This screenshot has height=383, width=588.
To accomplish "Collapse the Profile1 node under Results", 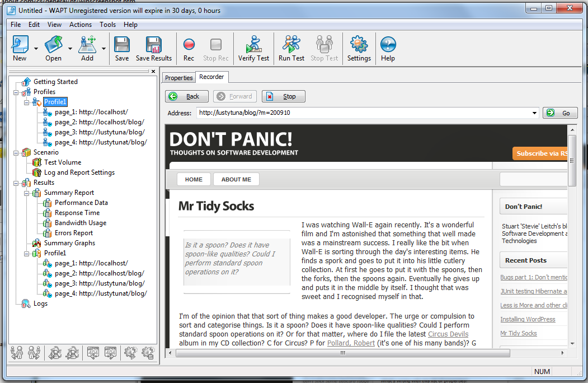I will [x=27, y=254].
